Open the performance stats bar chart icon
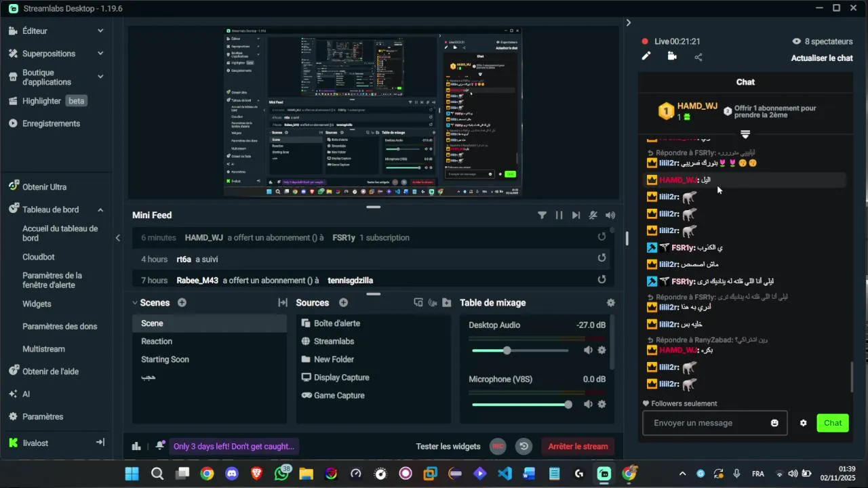868x488 pixels. point(136,446)
